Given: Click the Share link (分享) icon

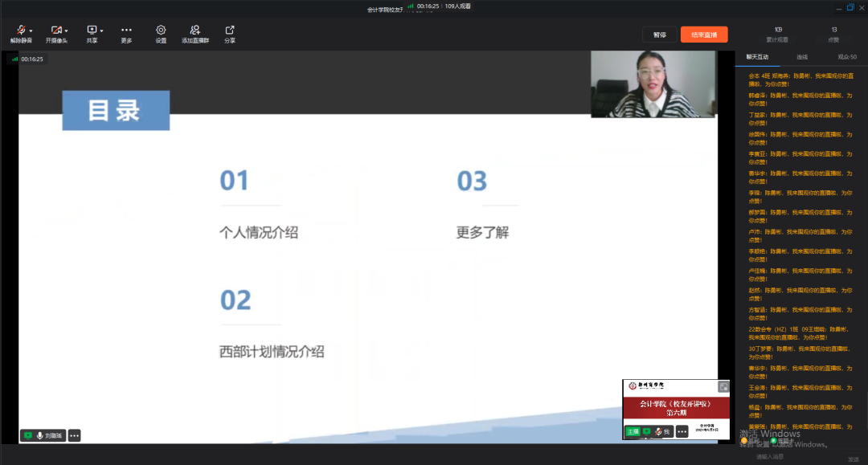Looking at the screenshot, I should [x=230, y=31].
